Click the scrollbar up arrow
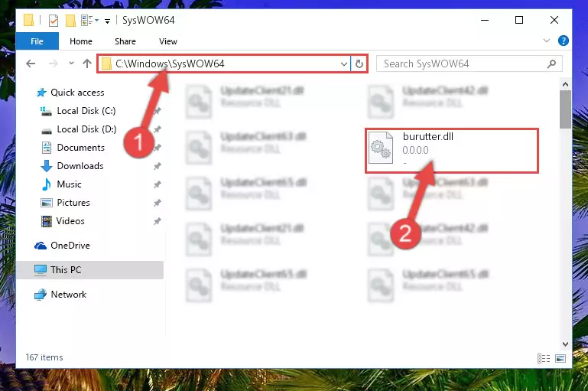Image resolution: width=588 pixels, height=391 pixels. (x=565, y=84)
